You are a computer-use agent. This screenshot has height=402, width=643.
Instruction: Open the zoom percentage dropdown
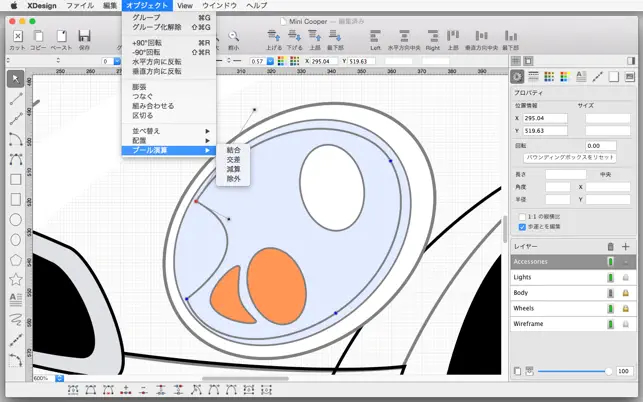[x=59, y=379]
